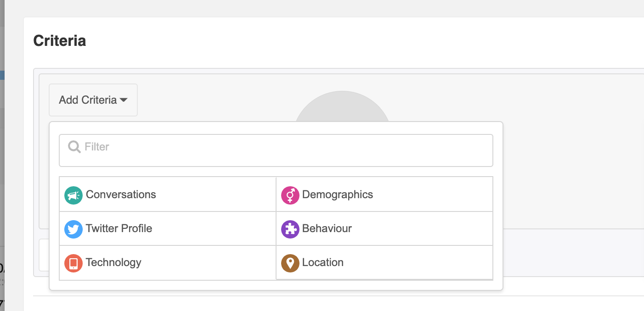Select the Demographics text label
Screen dimensions: 644x311
[x=338, y=194]
